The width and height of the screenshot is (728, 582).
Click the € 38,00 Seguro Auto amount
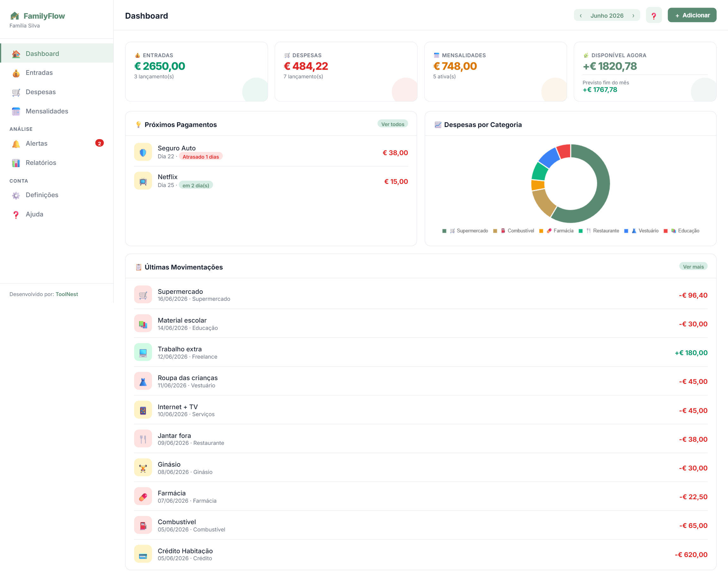(395, 153)
